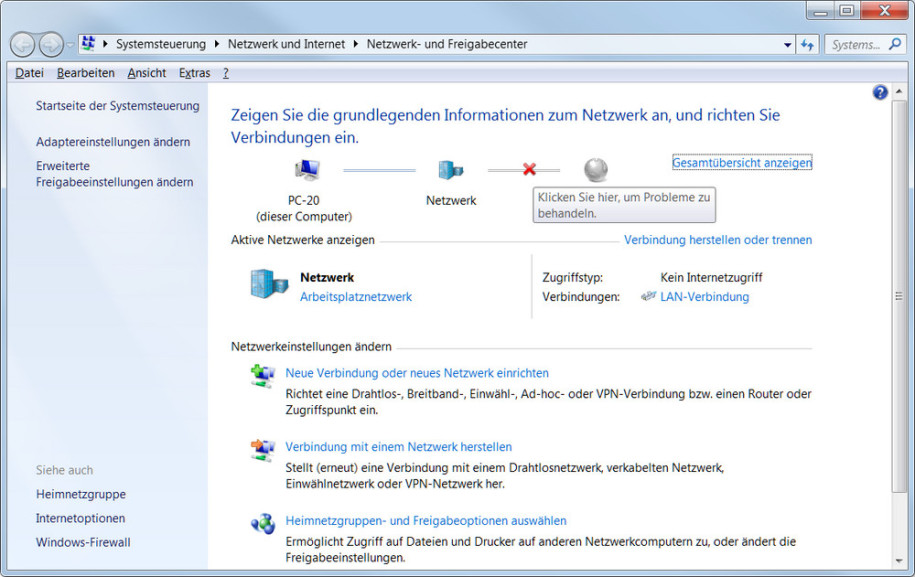The height and width of the screenshot is (577, 915).
Task: Click the LAN-Verbindung adapter icon
Action: tap(648, 296)
